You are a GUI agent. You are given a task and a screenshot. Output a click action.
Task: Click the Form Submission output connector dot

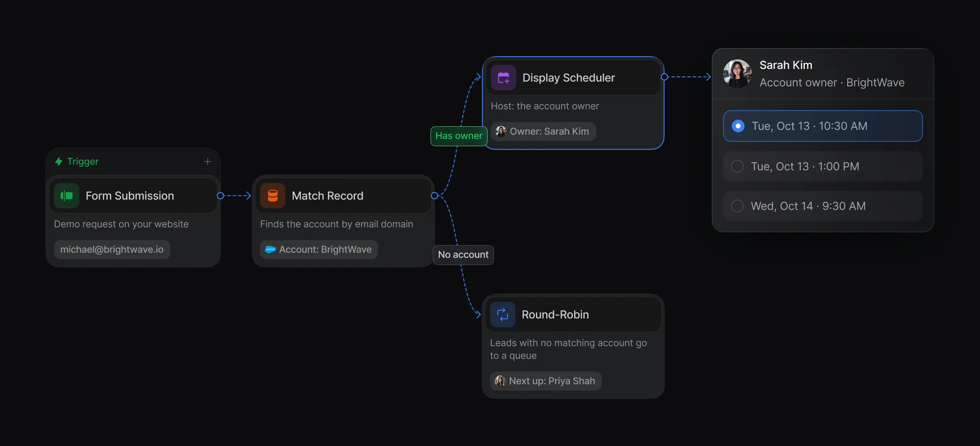(x=221, y=196)
